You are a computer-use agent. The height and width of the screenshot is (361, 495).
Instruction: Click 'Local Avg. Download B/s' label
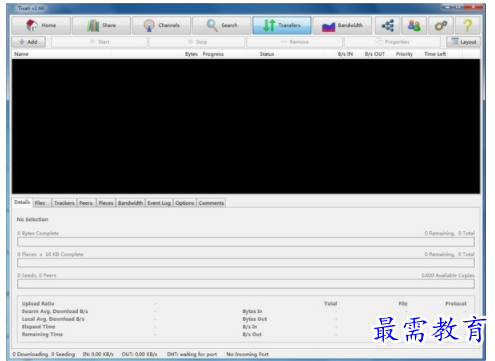(x=53, y=319)
